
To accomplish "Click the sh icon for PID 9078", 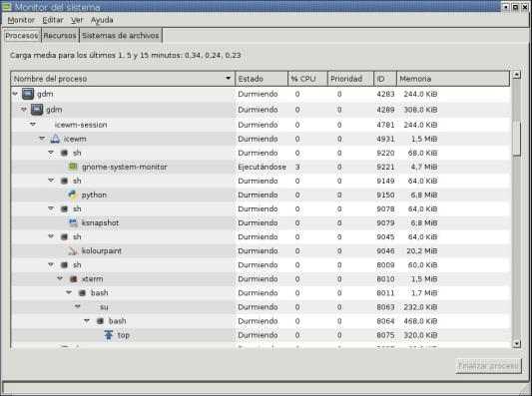I will tap(64, 208).
